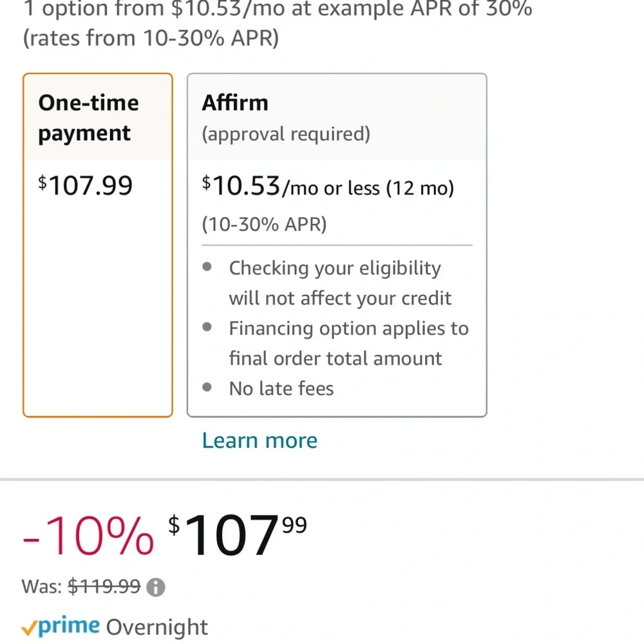Click the -10% discount label
This screenshot has height=644, width=644.
tap(88, 536)
